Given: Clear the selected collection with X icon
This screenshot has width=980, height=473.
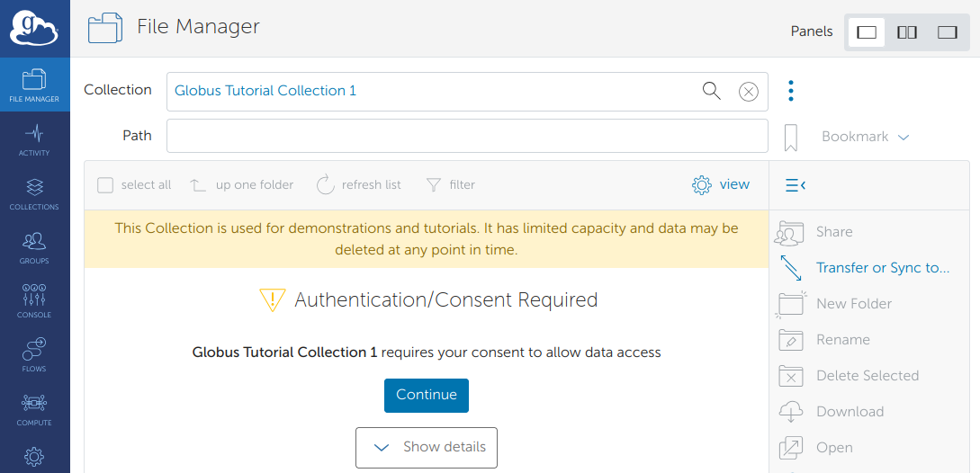Looking at the screenshot, I should (x=748, y=91).
